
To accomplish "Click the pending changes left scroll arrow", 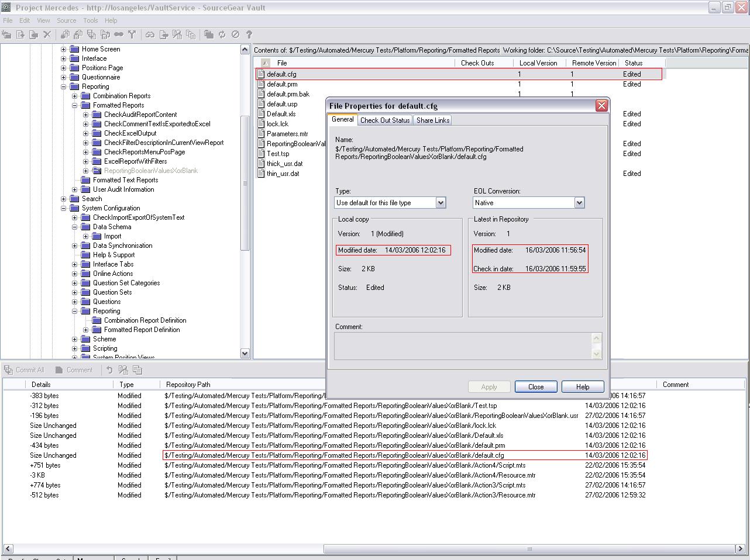I will pos(8,549).
